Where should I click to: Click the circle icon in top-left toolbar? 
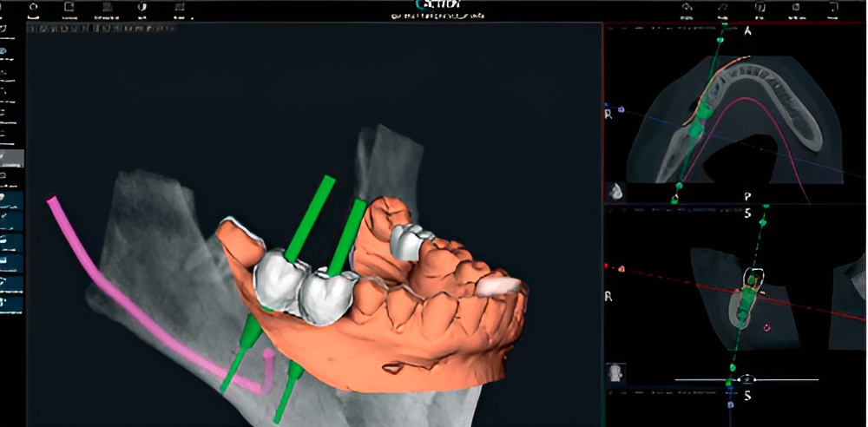click(x=33, y=6)
